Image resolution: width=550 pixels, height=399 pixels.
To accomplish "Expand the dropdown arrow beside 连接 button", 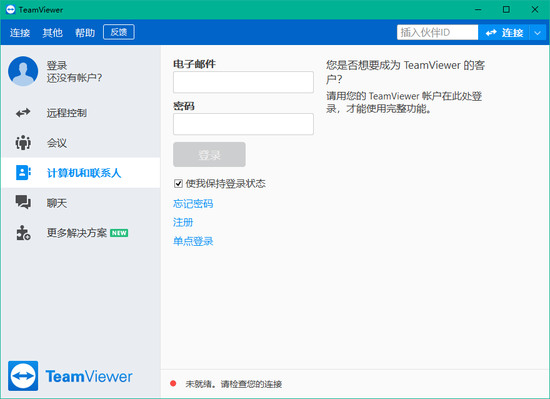I will pyautogui.click(x=538, y=33).
